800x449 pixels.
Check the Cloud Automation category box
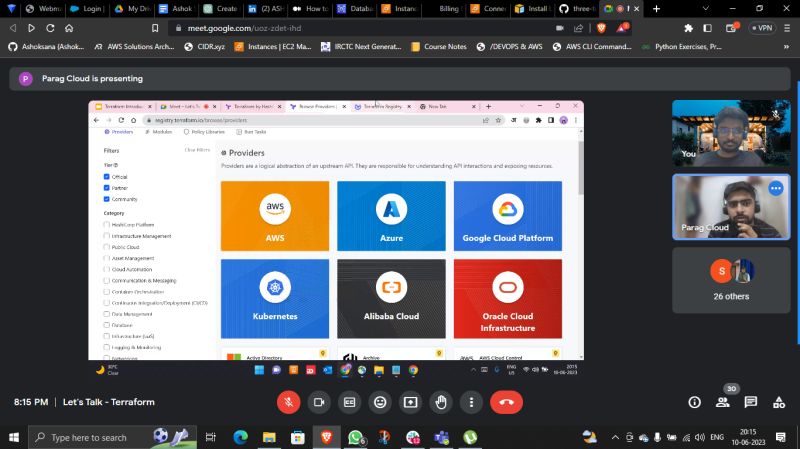click(x=107, y=269)
